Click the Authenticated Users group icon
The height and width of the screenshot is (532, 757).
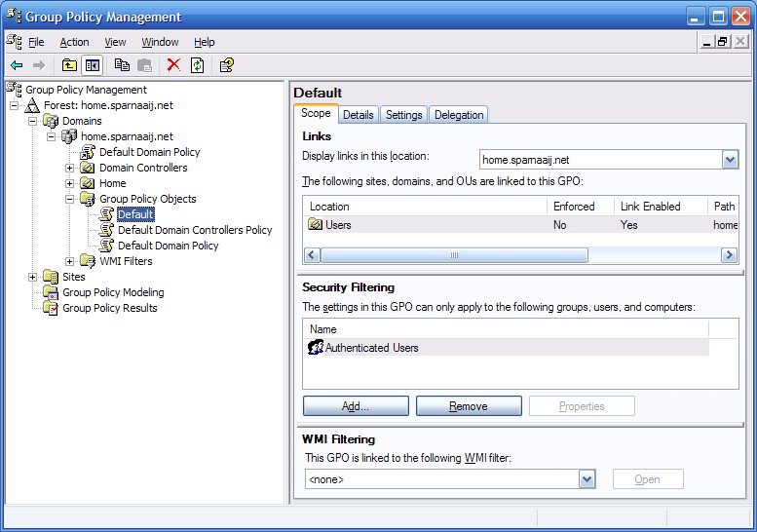point(316,348)
